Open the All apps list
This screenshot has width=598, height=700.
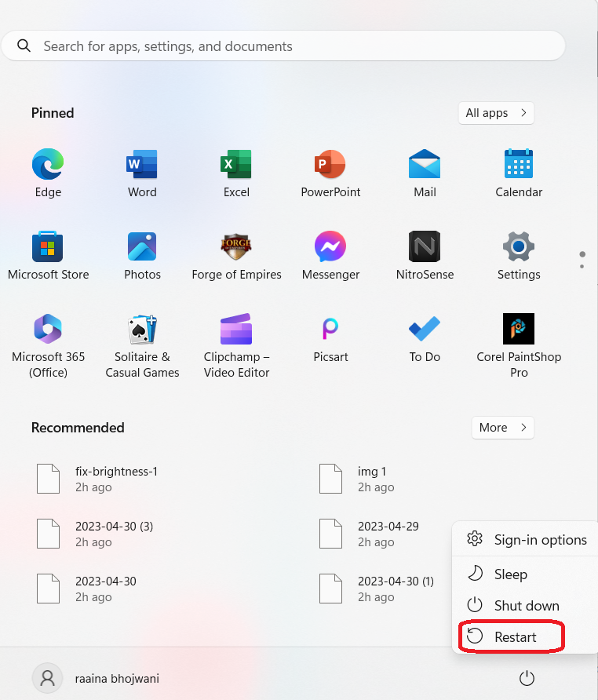496,113
